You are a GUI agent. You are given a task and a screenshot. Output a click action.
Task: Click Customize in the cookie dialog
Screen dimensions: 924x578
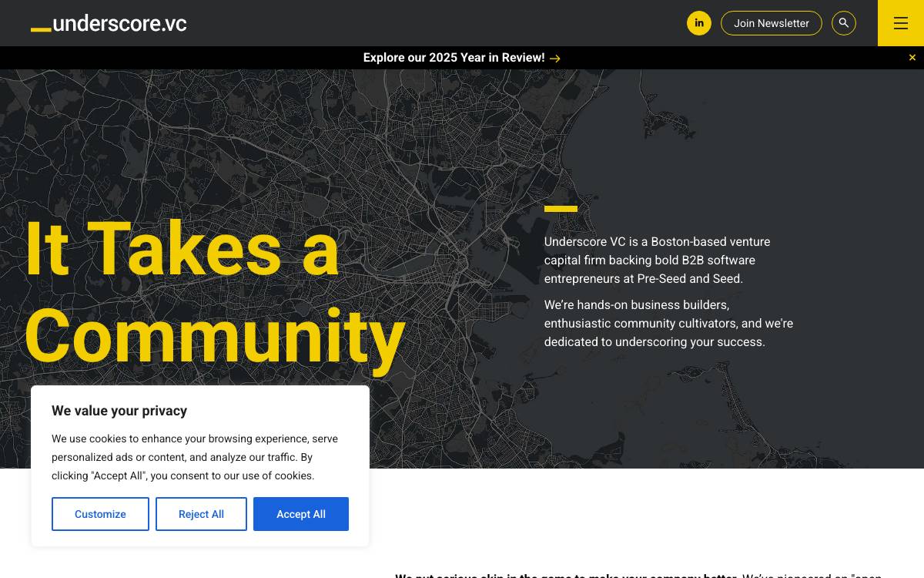[x=100, y=514]
